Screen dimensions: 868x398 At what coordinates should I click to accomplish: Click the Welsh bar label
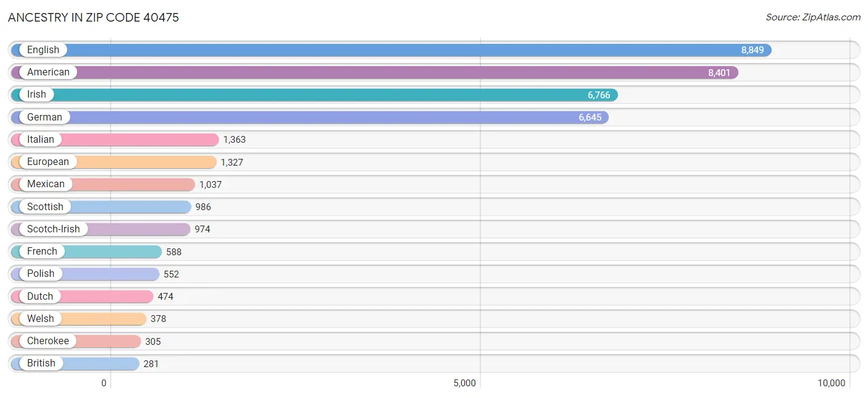[41, 318]
